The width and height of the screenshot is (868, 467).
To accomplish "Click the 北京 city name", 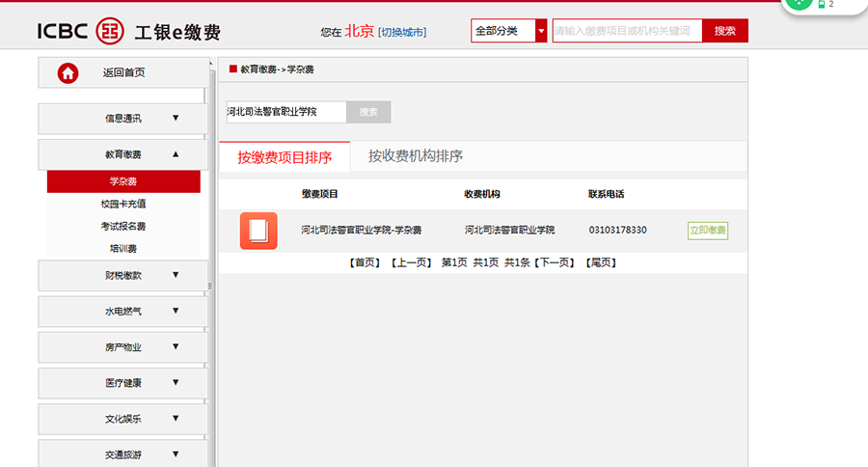I will pos(360,31).
